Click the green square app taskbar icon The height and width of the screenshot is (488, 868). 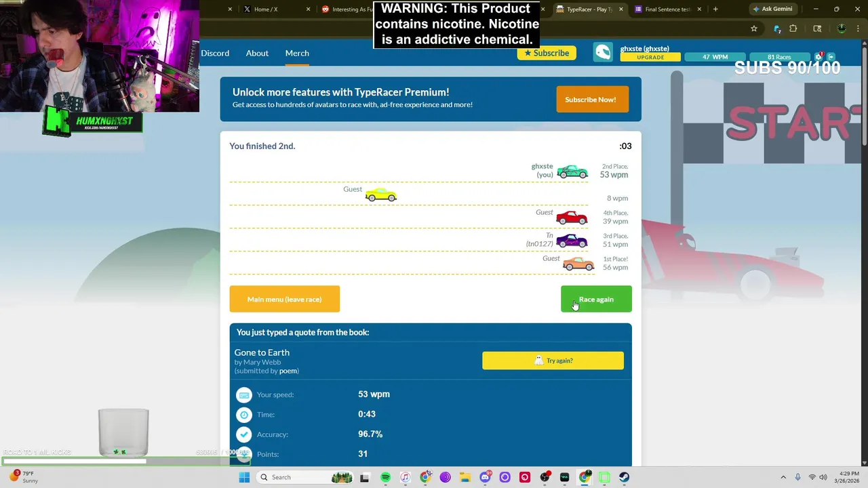tap(604, 477)
